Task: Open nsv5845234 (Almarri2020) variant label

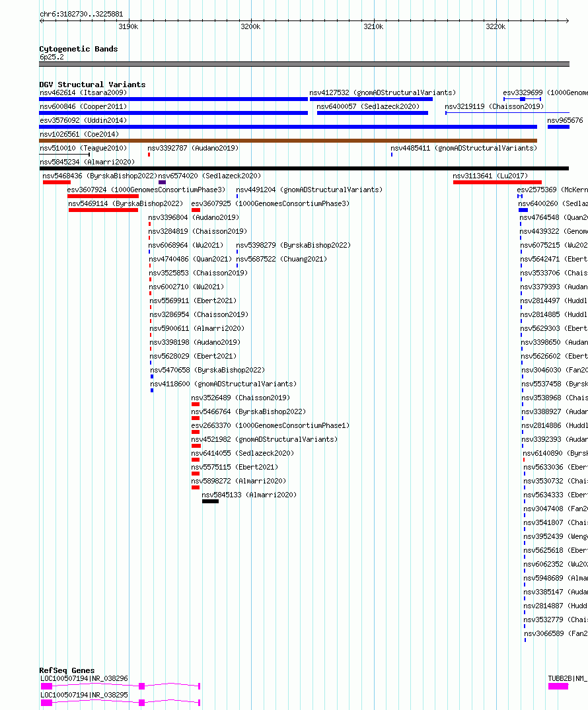Action: click(x=87, y=162)
